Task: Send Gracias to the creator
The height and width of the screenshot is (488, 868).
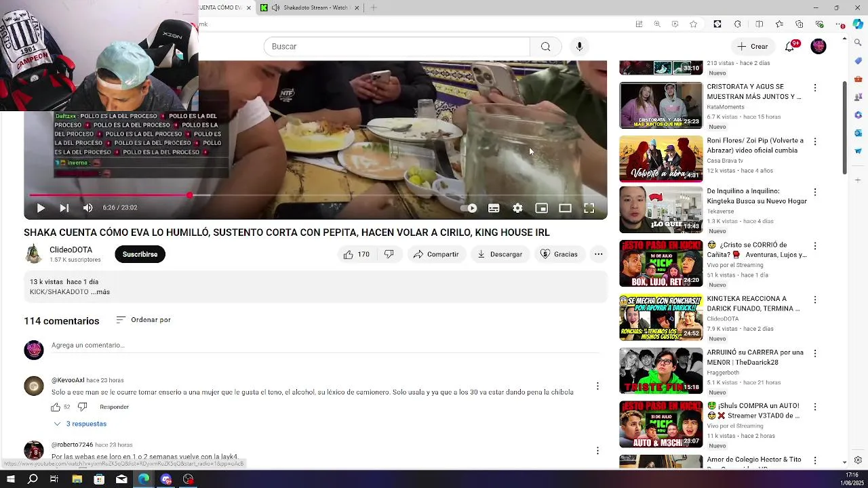Action: [559, 254]
